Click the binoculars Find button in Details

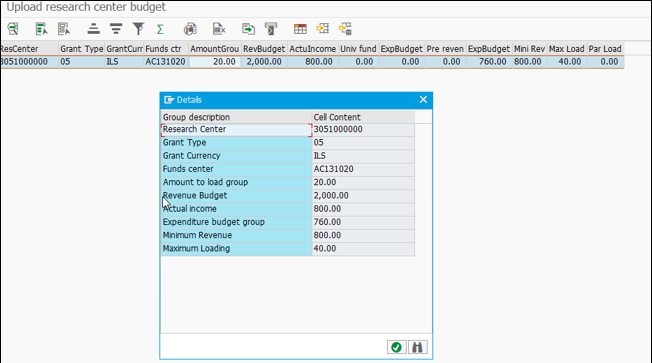point(417,347)
